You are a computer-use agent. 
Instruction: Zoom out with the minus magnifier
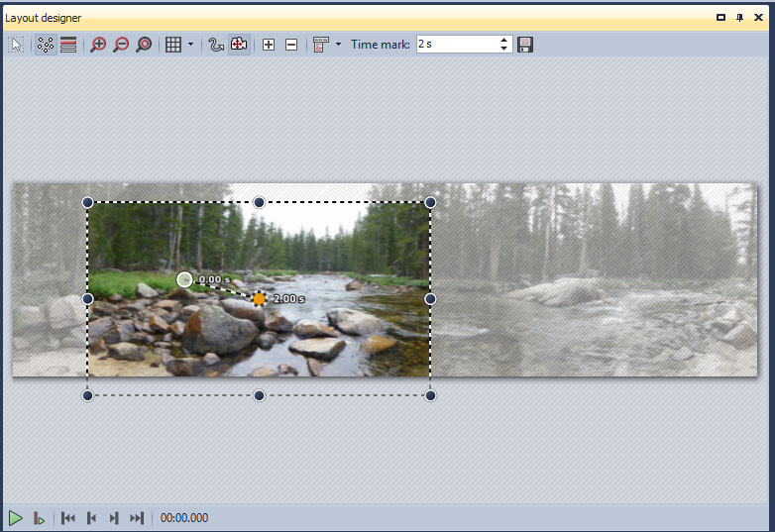click(x=121, y=45)
